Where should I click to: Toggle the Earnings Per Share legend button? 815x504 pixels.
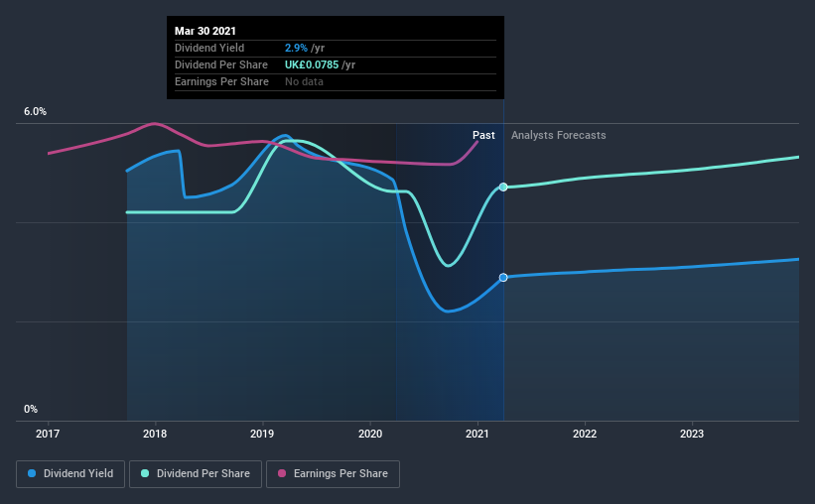point(333,474)
